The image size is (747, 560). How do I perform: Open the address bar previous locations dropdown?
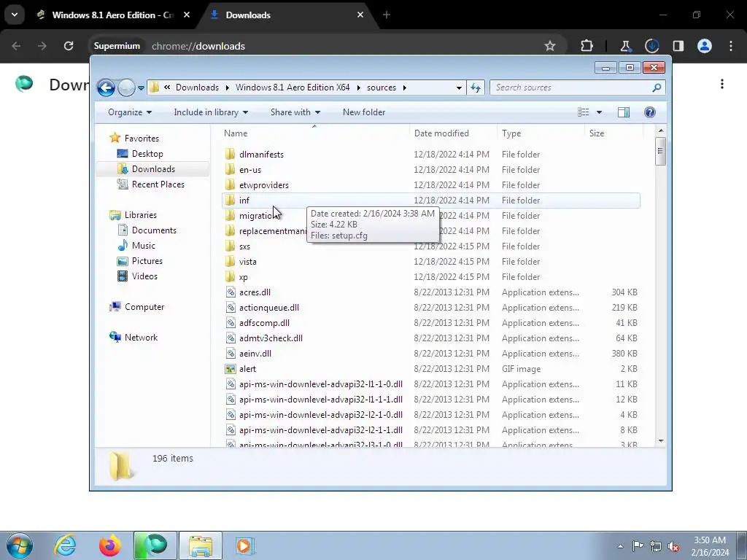[x=459, y=87]
